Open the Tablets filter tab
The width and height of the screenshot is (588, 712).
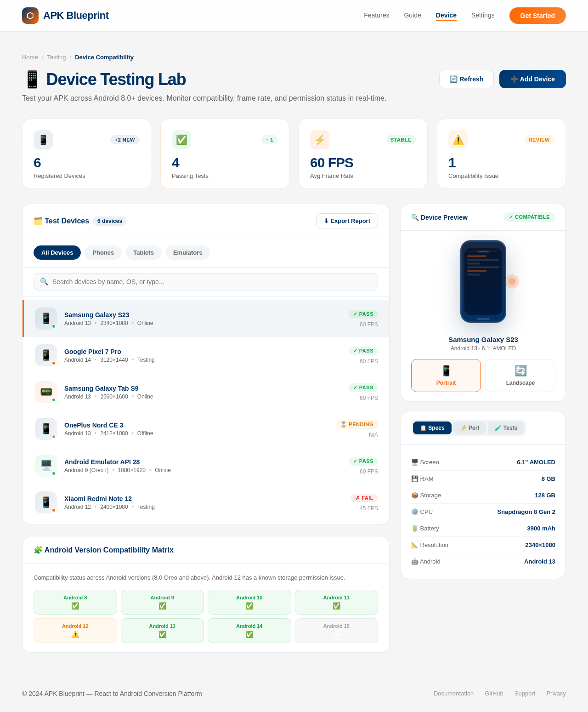[143, 252]
